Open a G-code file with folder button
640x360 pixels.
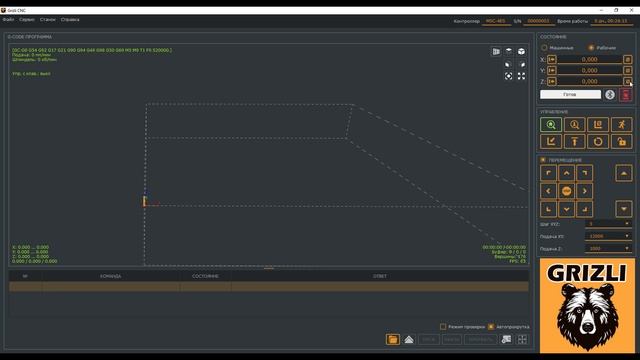point(393,339)
